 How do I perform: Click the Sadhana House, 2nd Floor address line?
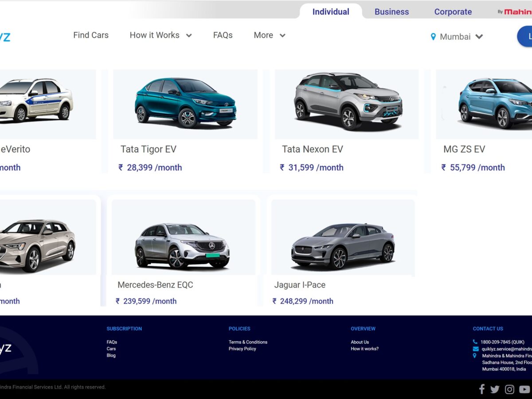coord(507,363)
